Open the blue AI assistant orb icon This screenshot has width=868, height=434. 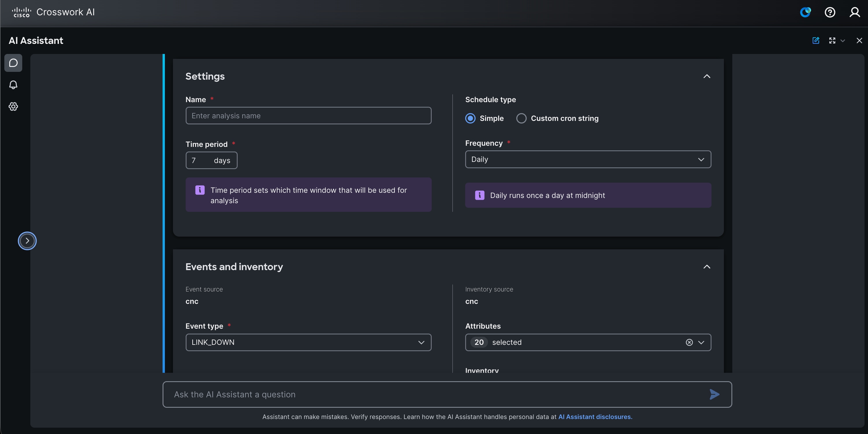(805, 12)
